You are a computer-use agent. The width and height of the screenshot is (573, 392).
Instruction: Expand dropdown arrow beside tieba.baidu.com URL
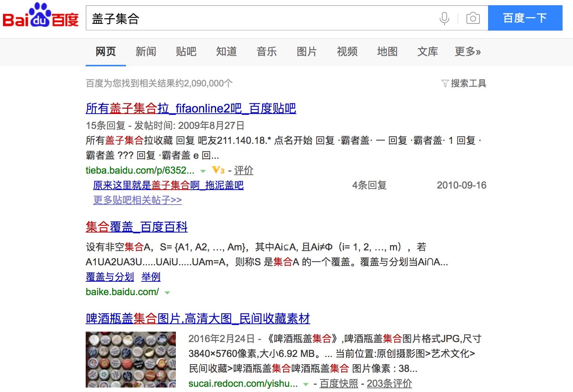tap(203, 171)
